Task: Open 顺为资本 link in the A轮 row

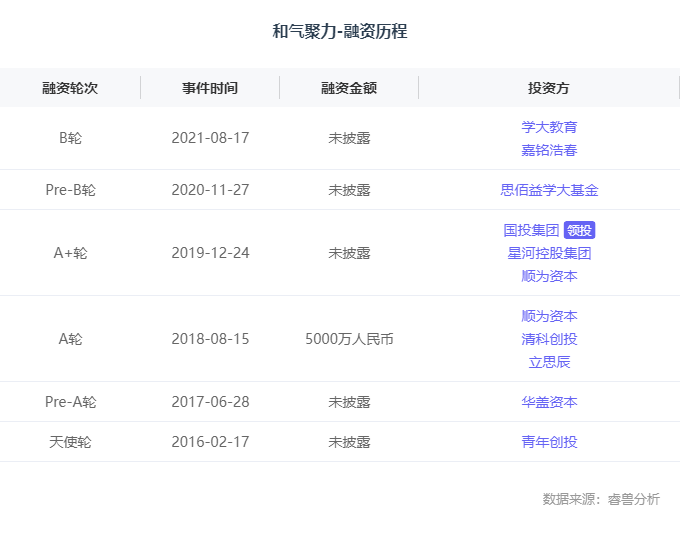Action: [549, 316]
